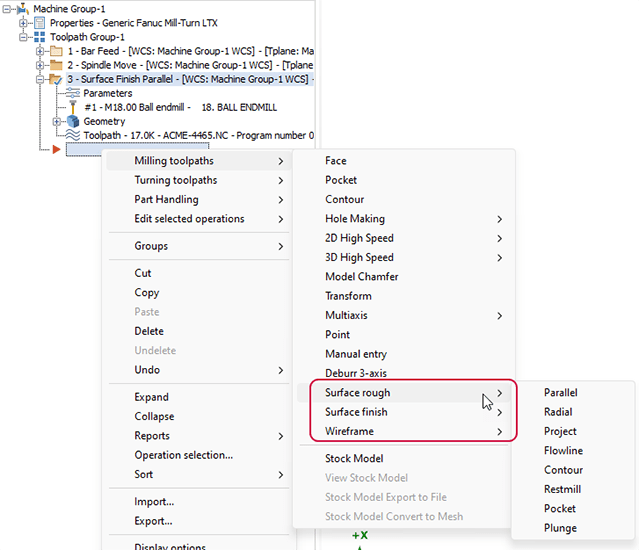This screenshot has width=639, height=550.
Task: Select Stock Model menu entry
Action: [354, 459]
